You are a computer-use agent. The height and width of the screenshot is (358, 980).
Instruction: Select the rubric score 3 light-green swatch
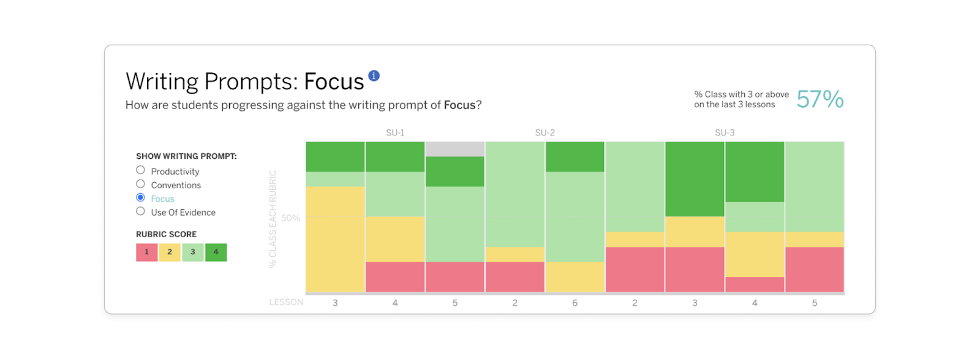[x=192, y=252]
